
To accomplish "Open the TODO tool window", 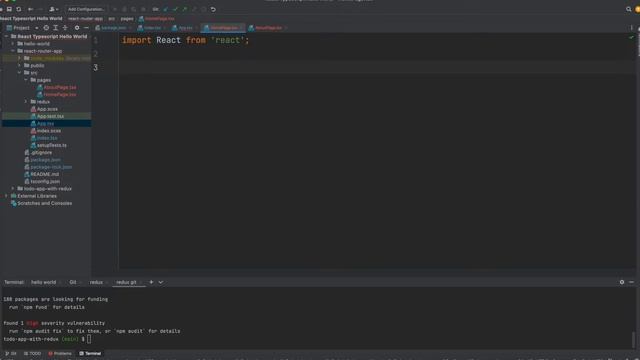I will click(32, 353).
